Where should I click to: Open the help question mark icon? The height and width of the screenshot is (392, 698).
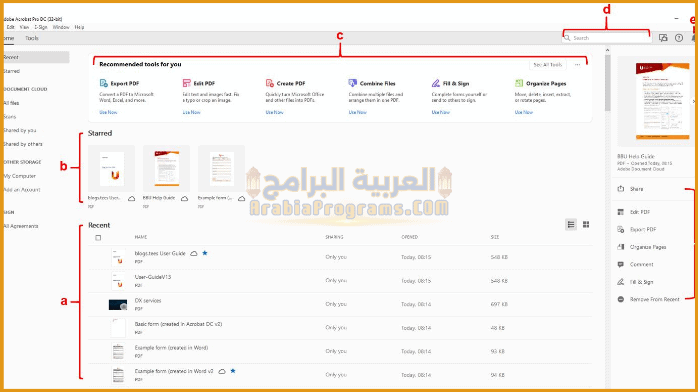679,38
